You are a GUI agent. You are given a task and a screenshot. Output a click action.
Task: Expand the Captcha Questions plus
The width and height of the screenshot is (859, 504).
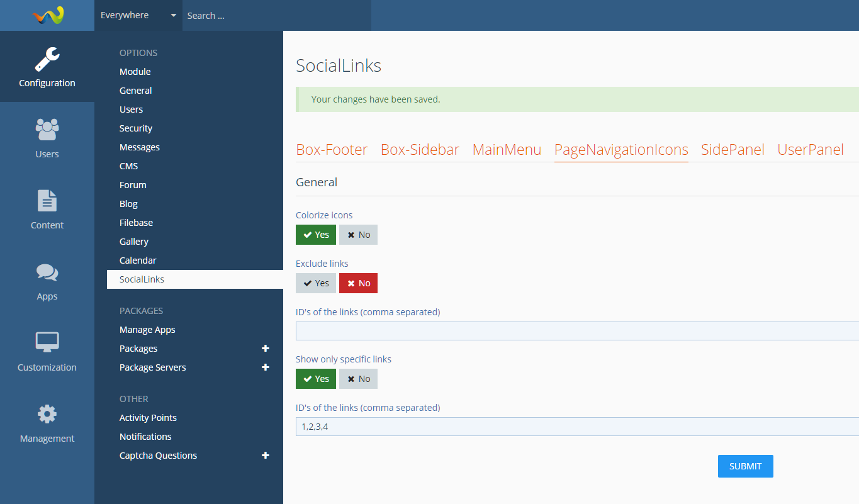click(x=266, y=456)
